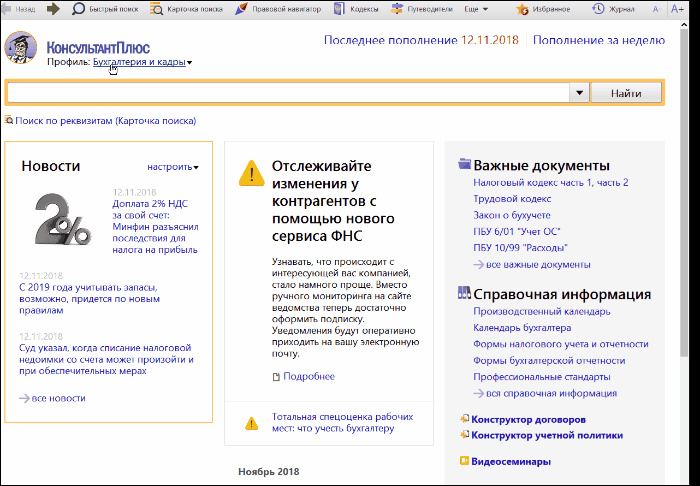Open Пополнение за неделю link

coord(599,40)
